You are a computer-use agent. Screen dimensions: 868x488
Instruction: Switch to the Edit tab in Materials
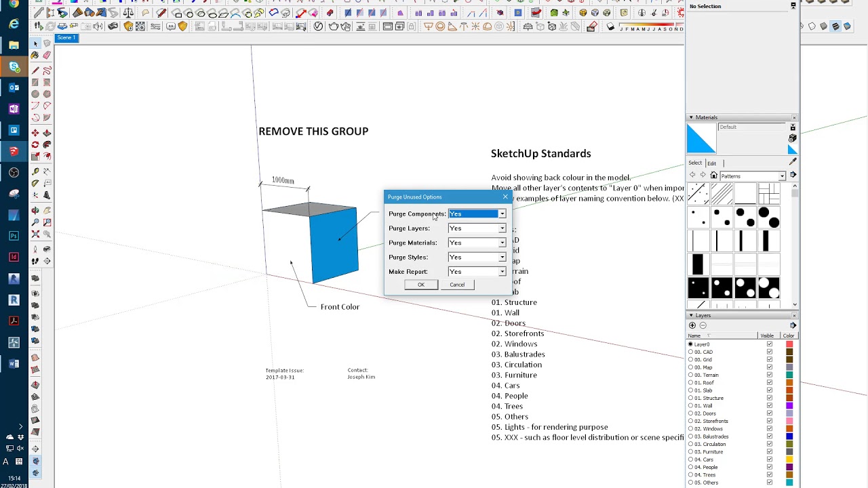711,163
